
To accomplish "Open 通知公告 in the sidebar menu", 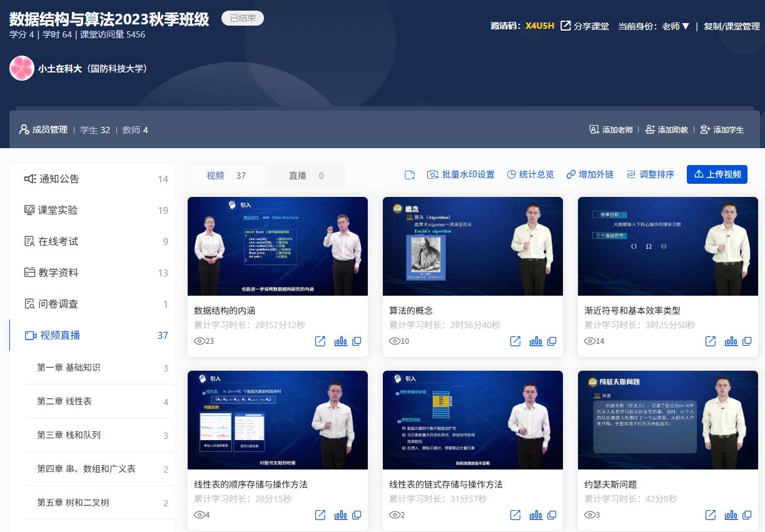I will tap(59, 179).
